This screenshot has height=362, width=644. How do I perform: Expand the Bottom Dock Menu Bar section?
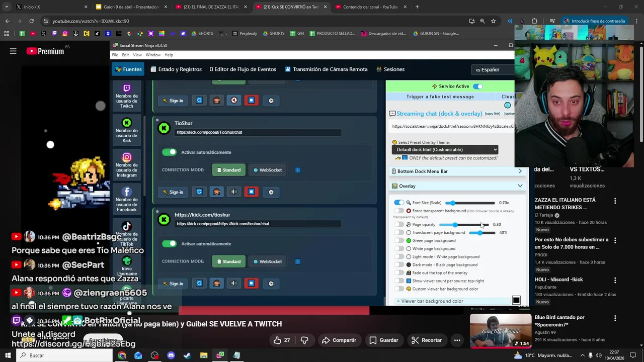click(457, 171)
